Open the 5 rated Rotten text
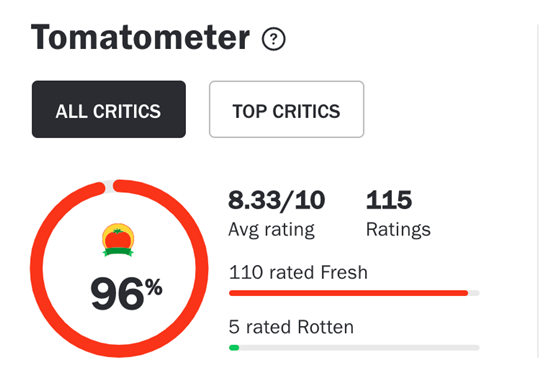 click(291, 327)
